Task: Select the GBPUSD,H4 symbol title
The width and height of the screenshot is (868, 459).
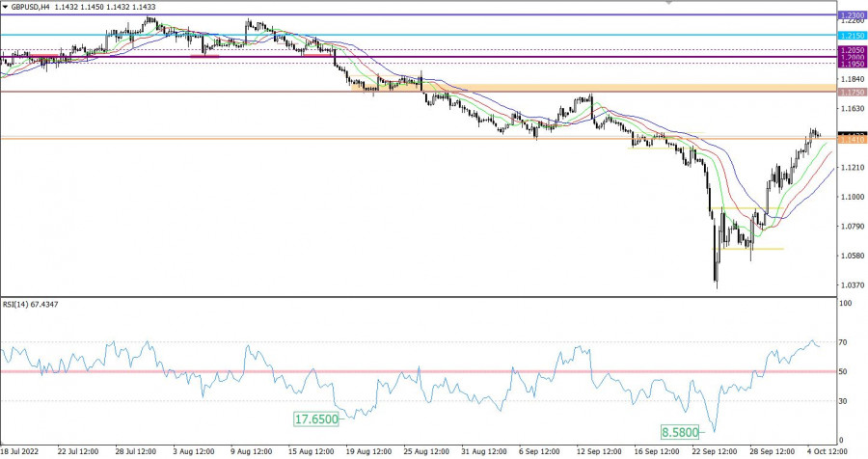Action: click(29, 8)
